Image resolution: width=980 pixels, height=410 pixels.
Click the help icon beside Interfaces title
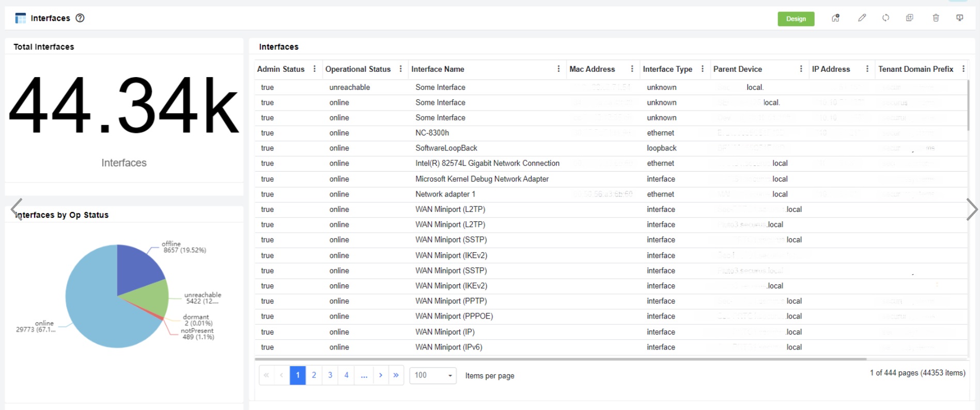[80, 18]
